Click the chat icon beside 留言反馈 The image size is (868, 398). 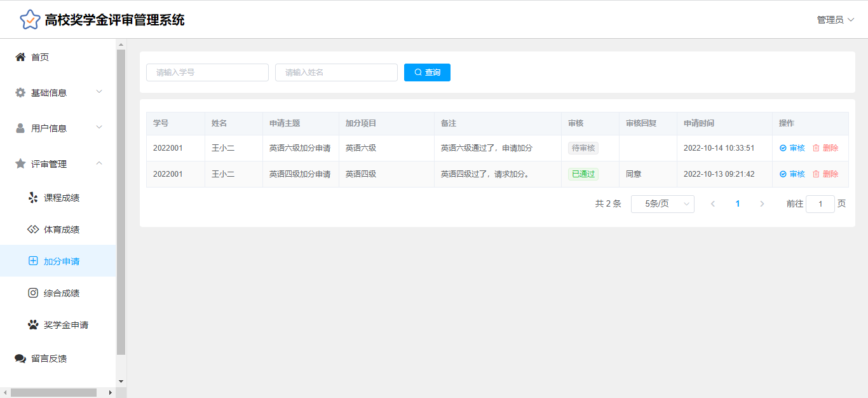[x=20, y=359]
